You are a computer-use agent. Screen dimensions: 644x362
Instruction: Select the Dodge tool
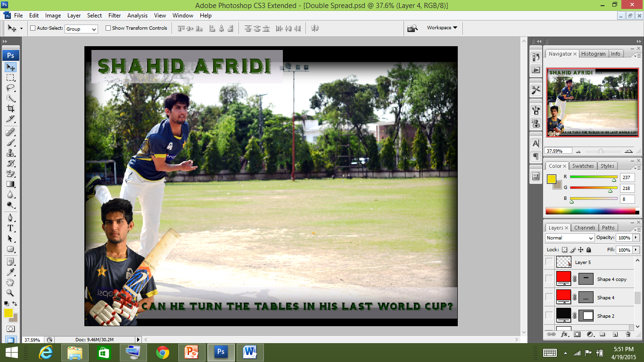tap(10, 205)
